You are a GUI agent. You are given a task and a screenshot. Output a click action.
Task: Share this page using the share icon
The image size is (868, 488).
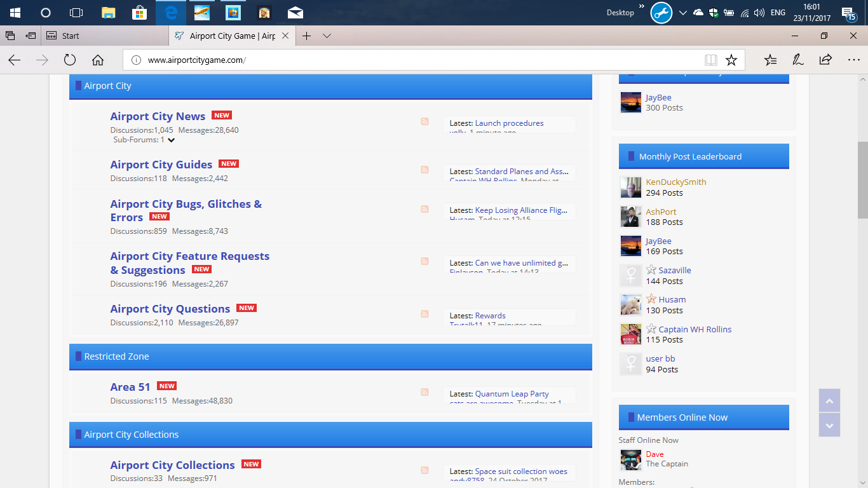(825, 60)
